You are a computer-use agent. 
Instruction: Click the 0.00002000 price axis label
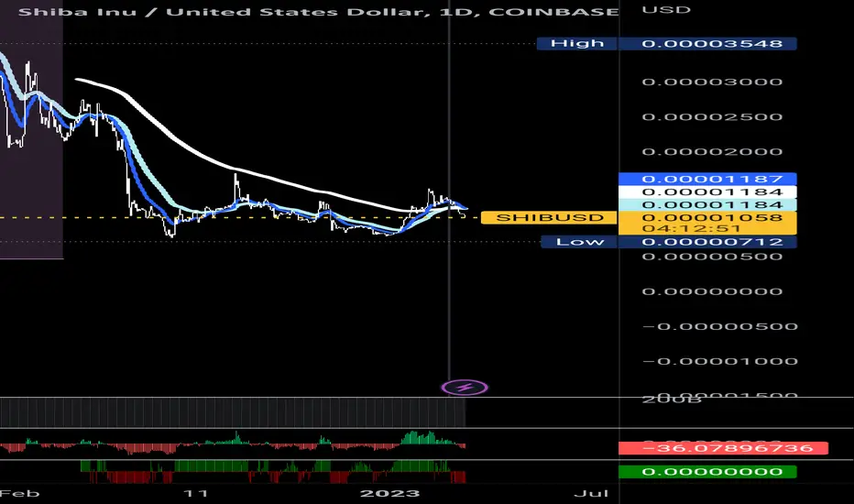(x=712, y=151)
